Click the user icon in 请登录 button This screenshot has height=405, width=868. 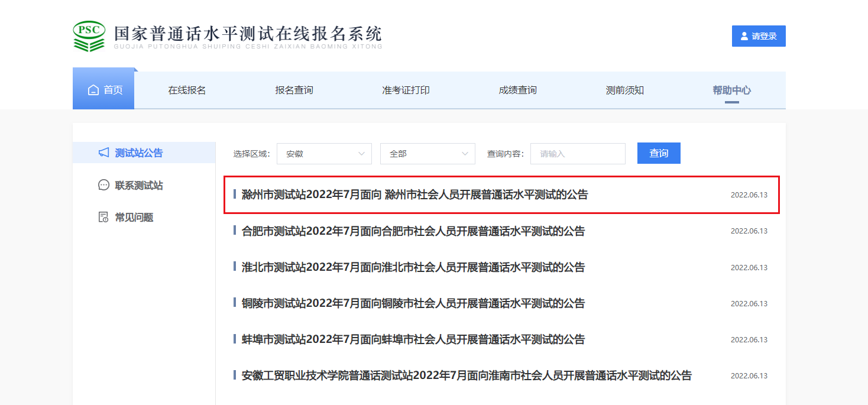pos(744,36)
